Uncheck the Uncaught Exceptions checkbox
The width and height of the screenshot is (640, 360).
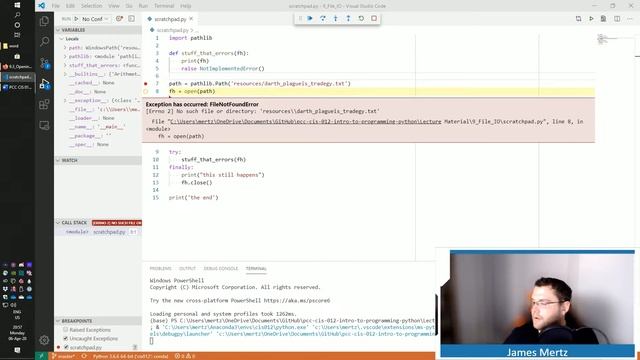point(66,338)
